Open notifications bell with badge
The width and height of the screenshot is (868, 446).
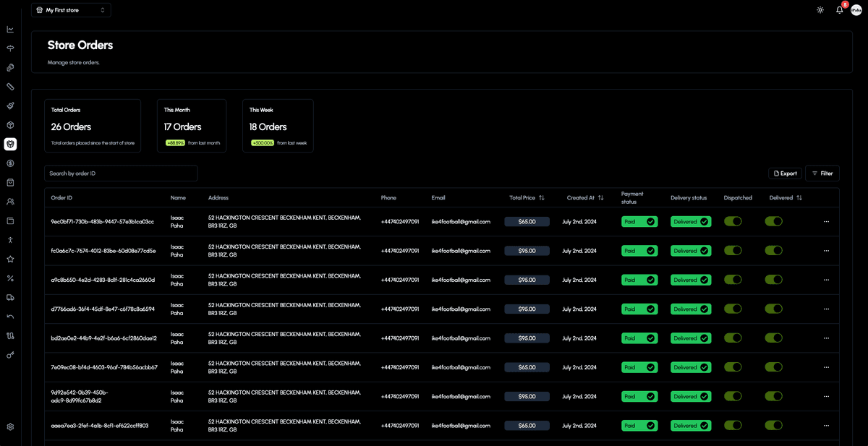(x=839, y=10)
